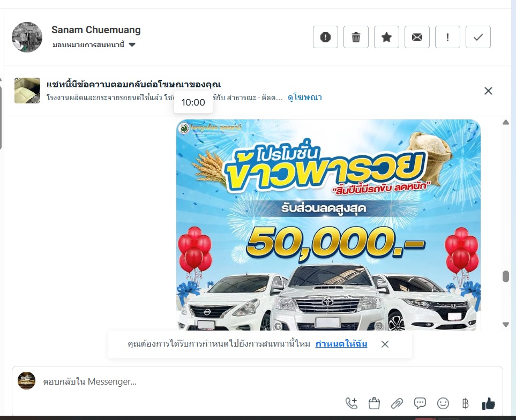Image resolution: width=516 pixels, height=420 pixels.
Task: Click the Baht payment request icon
Action: tap(465, 403)
